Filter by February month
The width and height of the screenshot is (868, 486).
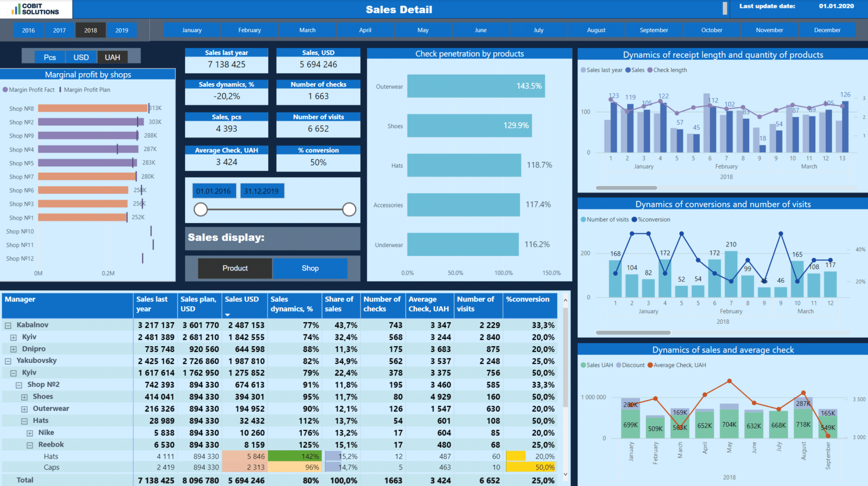click(x=250, y=30)
